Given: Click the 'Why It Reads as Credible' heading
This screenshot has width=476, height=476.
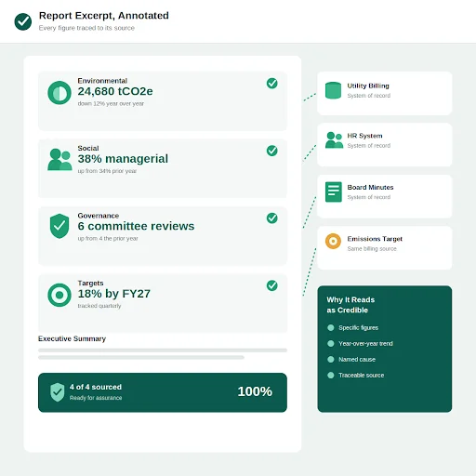Looking at the screenshot, I should click(x=350, y=305).
